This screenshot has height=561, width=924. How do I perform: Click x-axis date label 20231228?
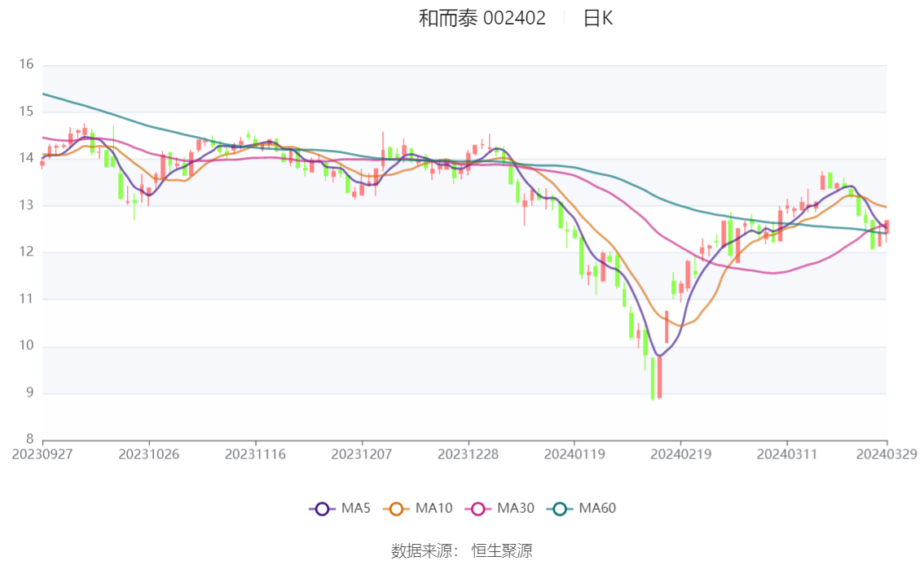click(468, 454)
